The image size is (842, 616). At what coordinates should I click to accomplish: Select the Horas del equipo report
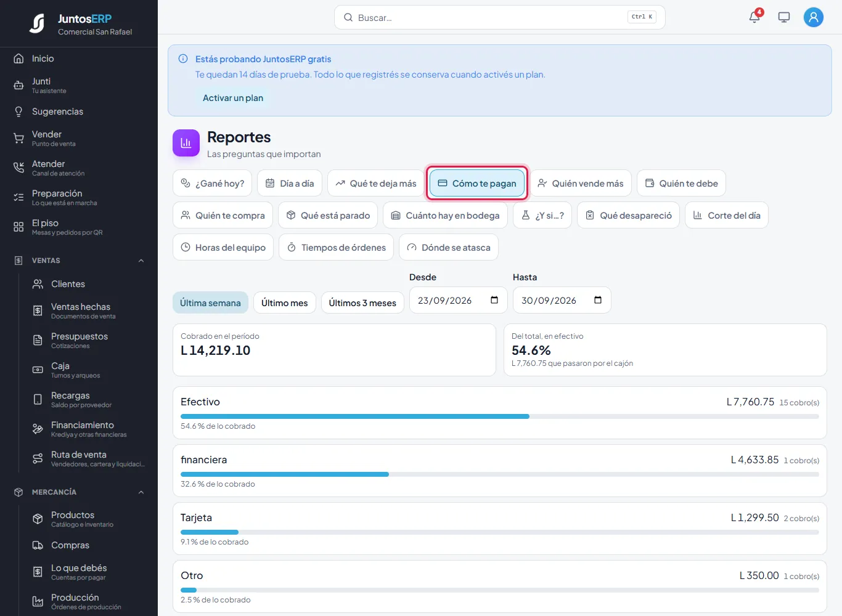point(223,247)
